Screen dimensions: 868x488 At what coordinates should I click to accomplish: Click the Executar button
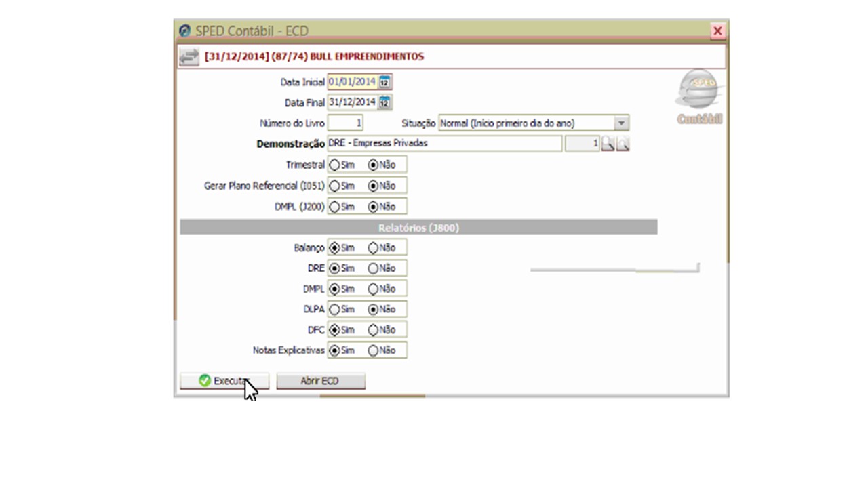point(224,381)
